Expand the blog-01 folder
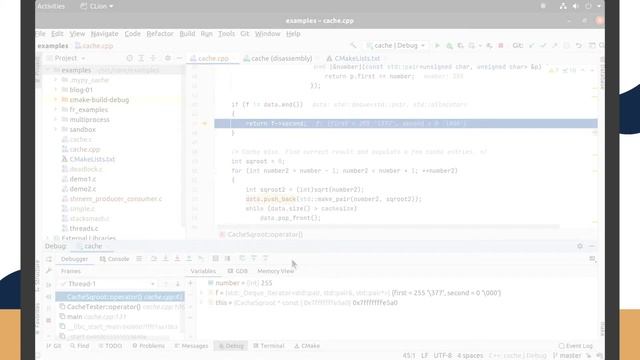 point(56,90)
